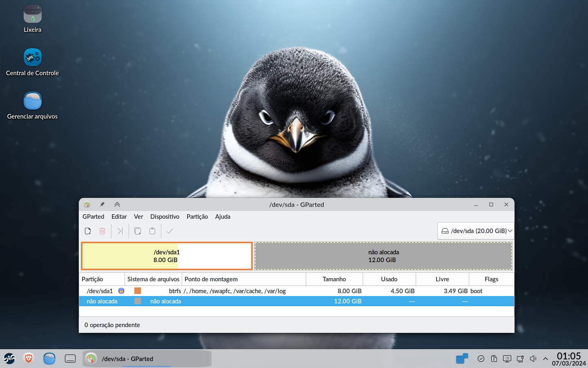Click the gray não alocada color swatch
Viewport: 588px width, 368px height.
pyautogui.click(x=138, y=301)
